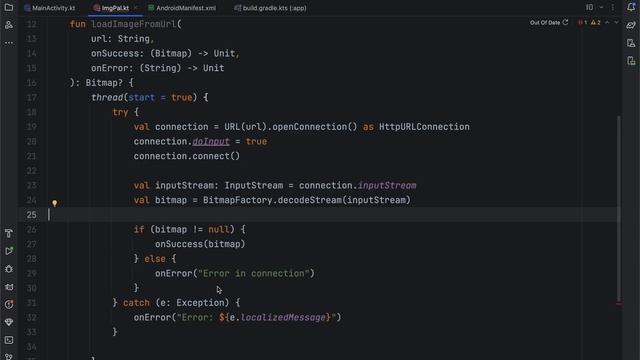The width and height of the screenshot is (640, 360).
Task: Open the Running Devices icon
Action: click(x=631, y=61)
